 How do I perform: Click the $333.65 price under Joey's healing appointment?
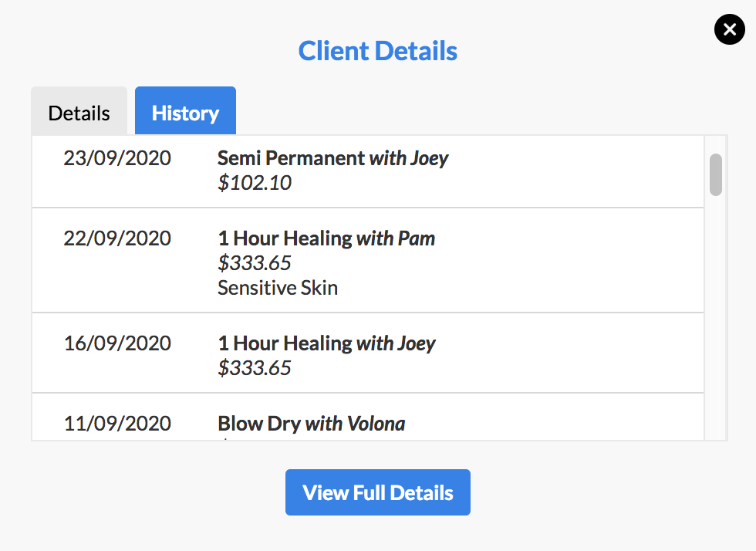255,368
